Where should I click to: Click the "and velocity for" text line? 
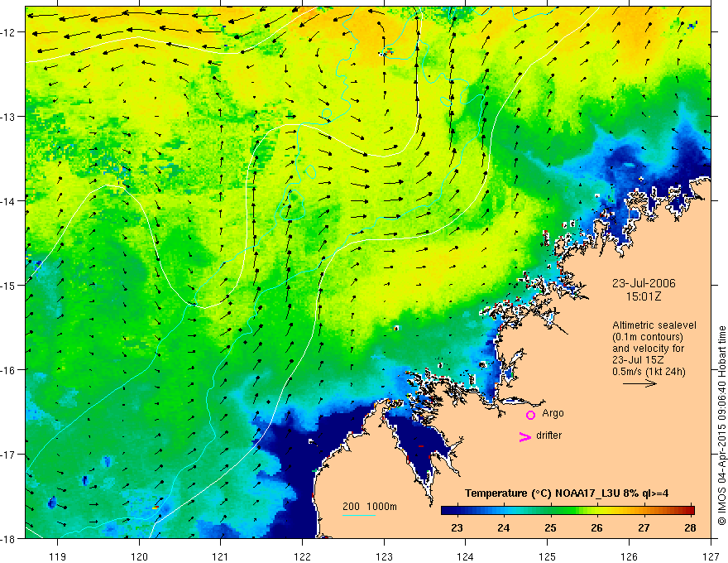(x=648, y=349)
